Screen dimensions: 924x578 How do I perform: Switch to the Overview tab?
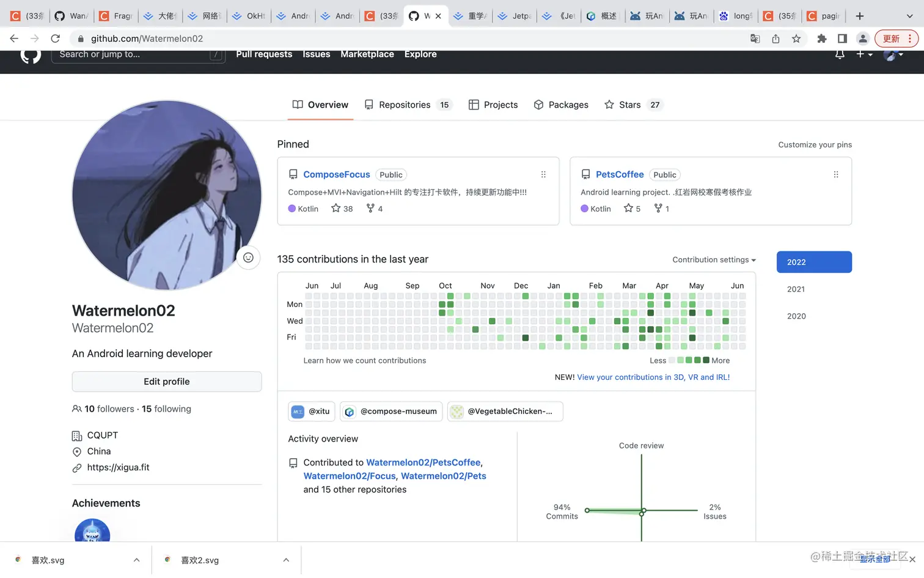(320, 105)
